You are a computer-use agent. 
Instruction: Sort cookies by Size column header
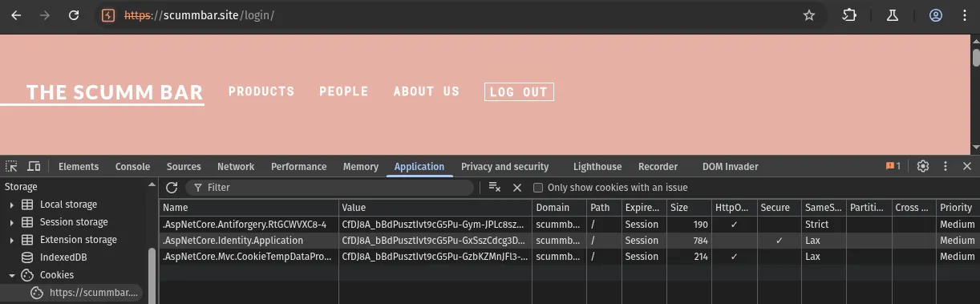coord(689,208)
